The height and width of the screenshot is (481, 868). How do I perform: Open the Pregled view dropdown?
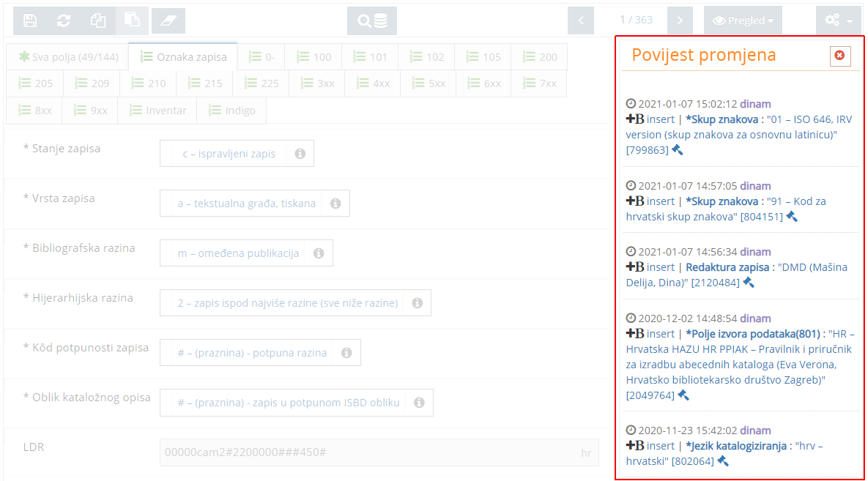coord(743,20)
